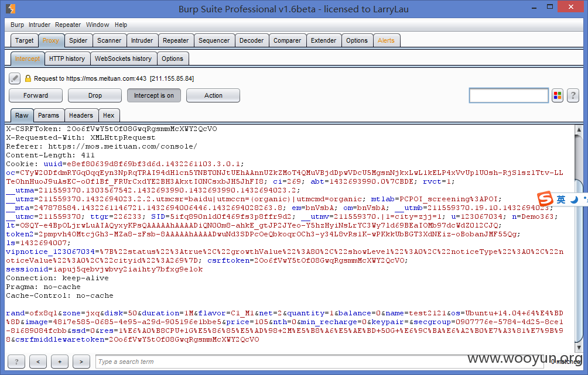Open the highlight color picker icon
This screenshot has height=375, width=588.
click(x=557, y=95)
